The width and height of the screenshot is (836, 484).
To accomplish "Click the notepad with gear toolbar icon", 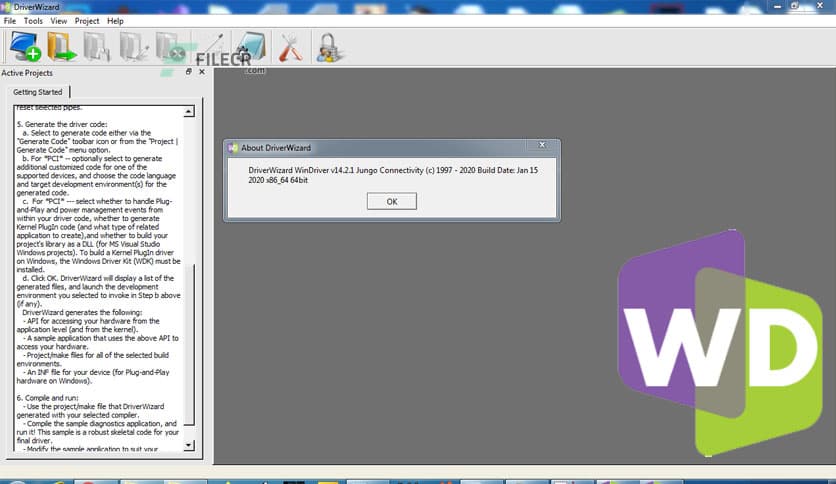I will point(251,47).
